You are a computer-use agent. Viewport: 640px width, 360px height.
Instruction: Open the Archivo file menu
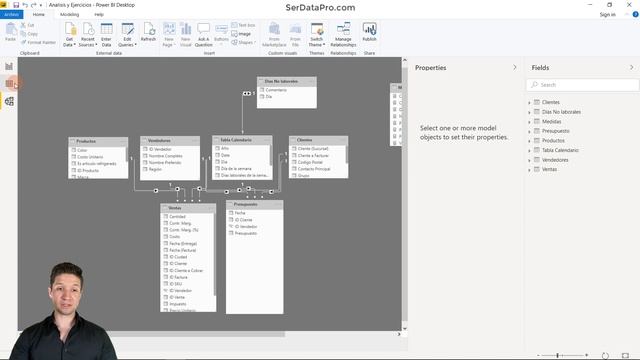pyautogui.click(x=11, y=14)
